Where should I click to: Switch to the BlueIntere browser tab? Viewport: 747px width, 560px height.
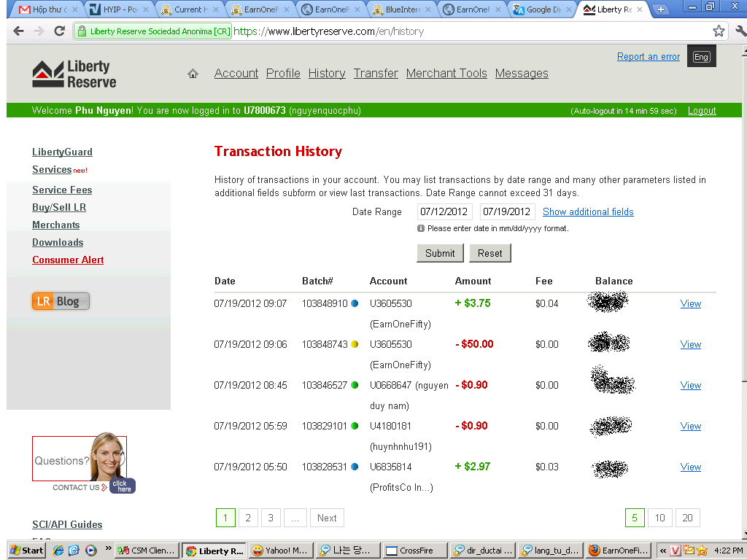point(401,9)
